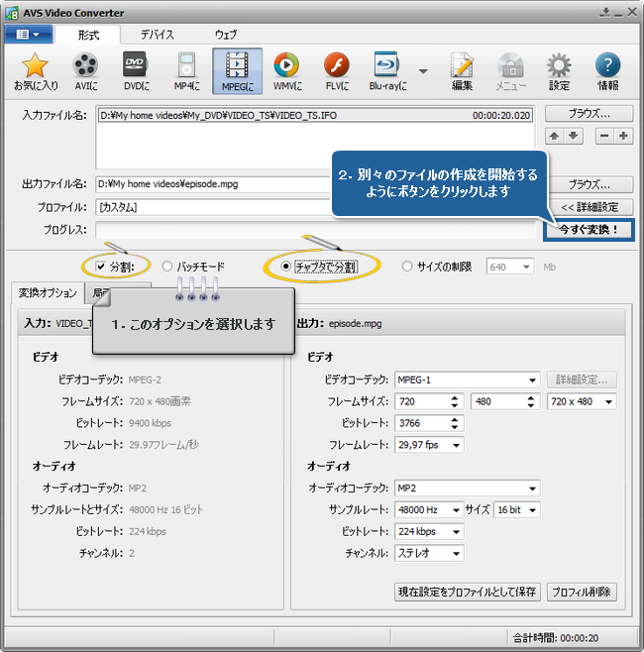Screen dimensions: 644x652
Task: Select the チャプタで分割 radio button
Action: pyautogui.click(x=285, y=267)
